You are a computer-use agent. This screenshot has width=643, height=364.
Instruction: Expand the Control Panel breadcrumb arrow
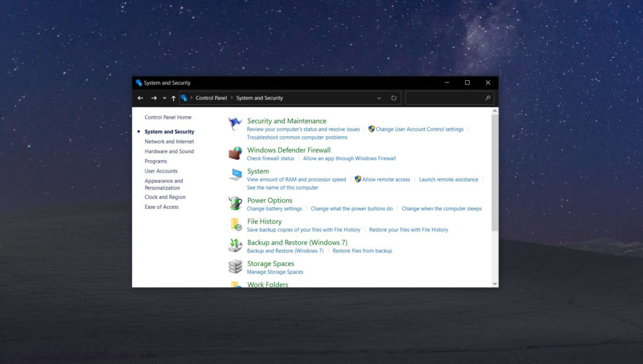[230, 98]
